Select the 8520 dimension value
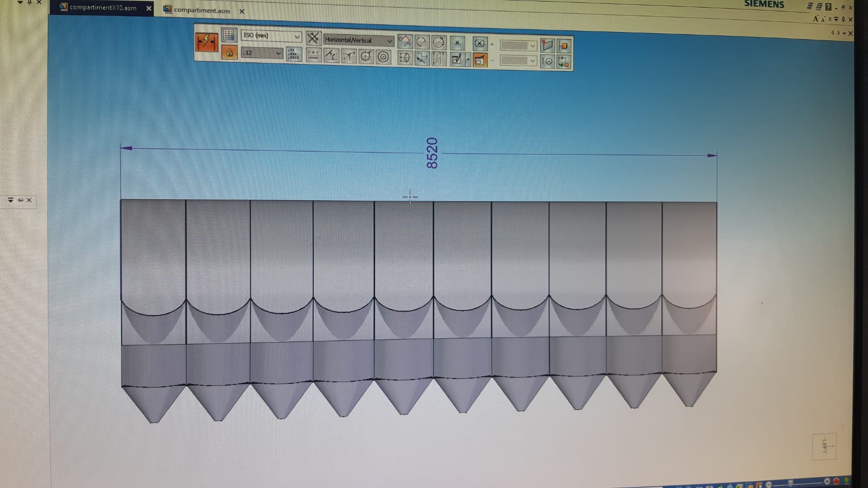 click(432, 153)
